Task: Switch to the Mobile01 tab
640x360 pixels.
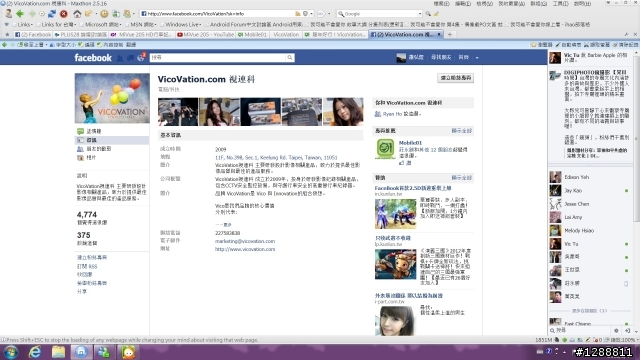Action: (x=252, y=35)
